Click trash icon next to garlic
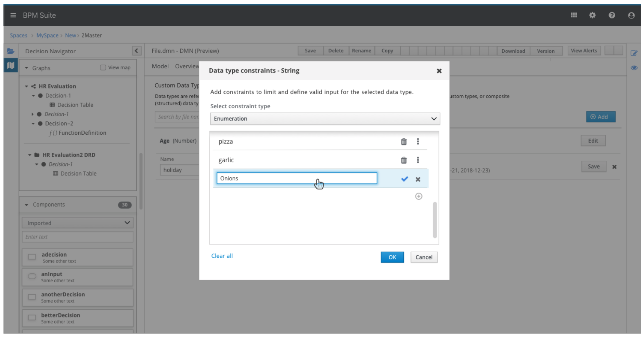 [x=404, y=160]
